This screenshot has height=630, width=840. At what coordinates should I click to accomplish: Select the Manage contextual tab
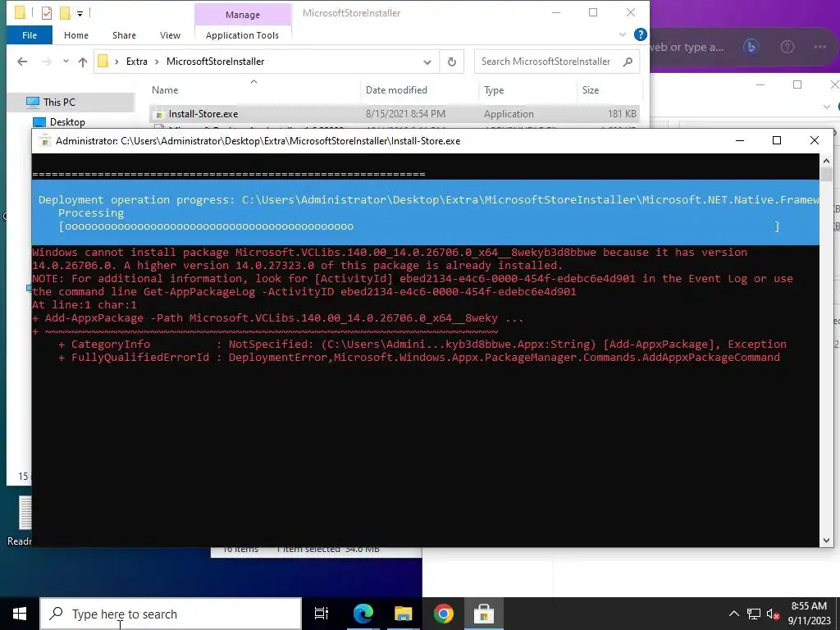[243, 15]
